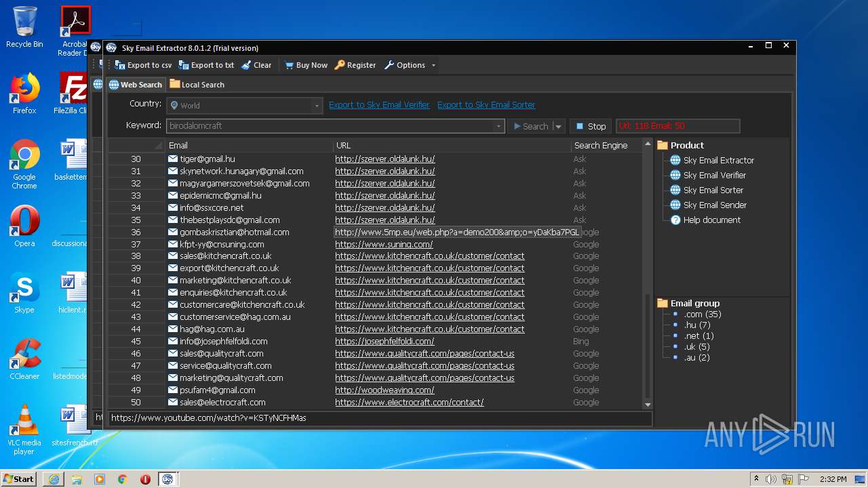Open the Google Chrome desktop shortcut
This screenshot has width=868, height=488.
pos(24,165)
